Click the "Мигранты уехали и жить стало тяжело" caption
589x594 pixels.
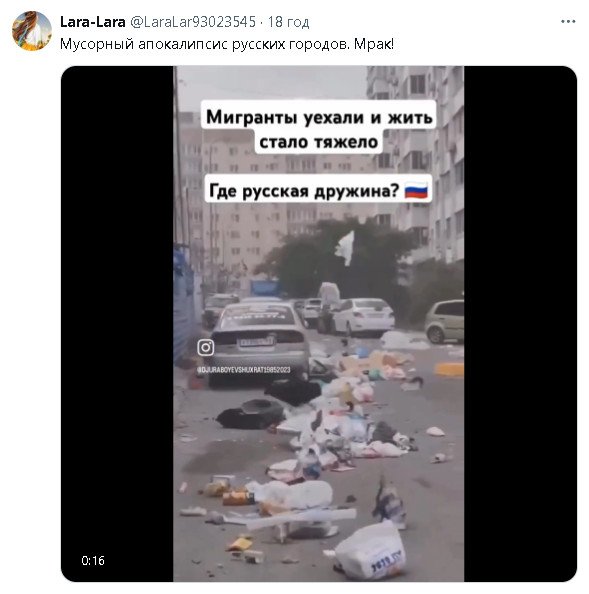click(319, 129)
